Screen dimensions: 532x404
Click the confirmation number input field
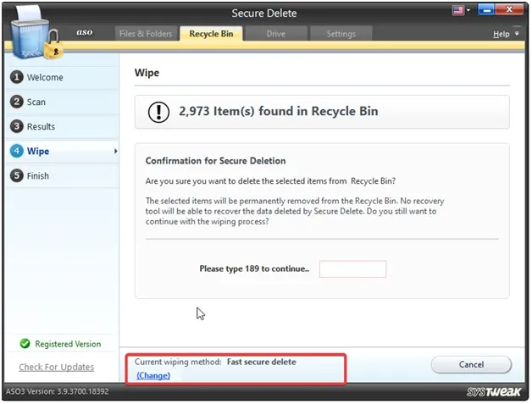tap(352, 269)
